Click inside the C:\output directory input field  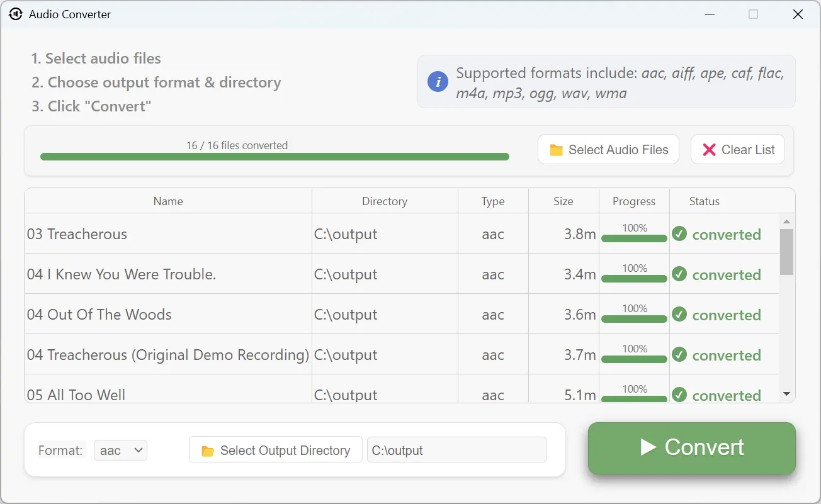(x=456, y=449)
